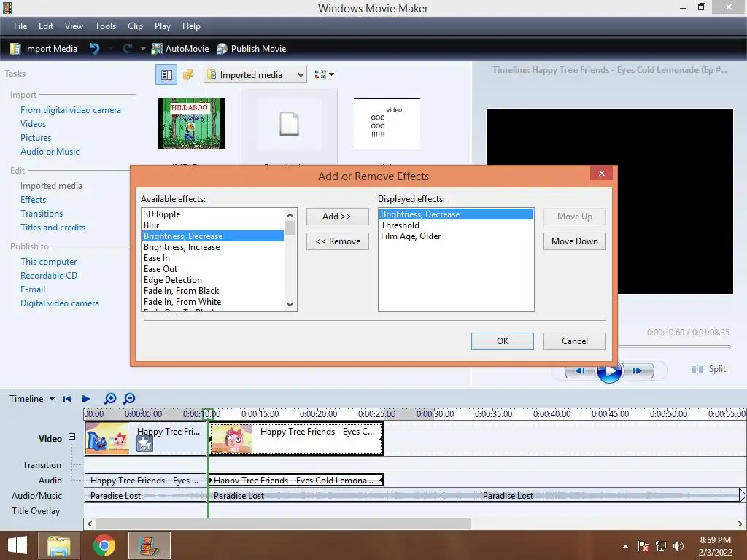Click Publish to Recordable CD

(49, 275)
